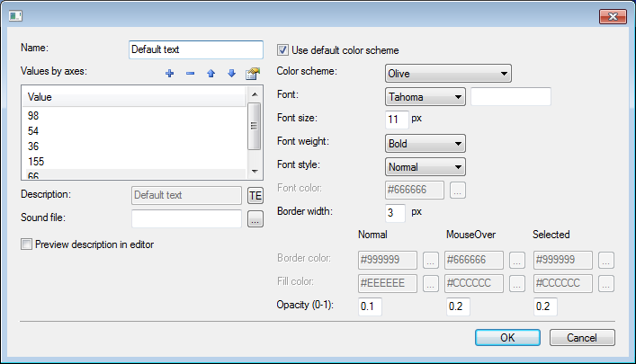
Task: Confirm with the OK button
Action: pos(507,338)
